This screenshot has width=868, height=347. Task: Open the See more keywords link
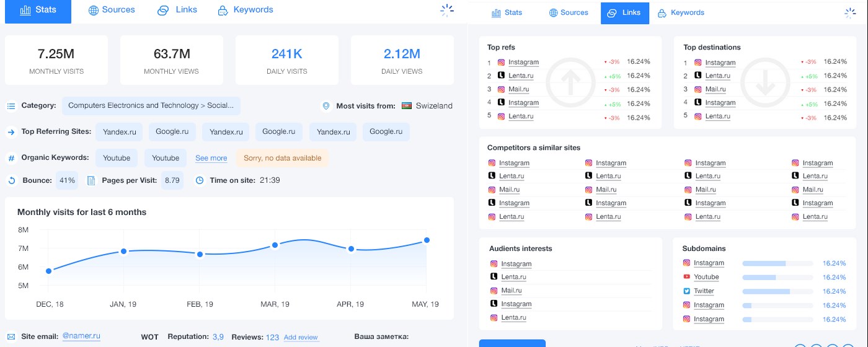coord(211,158)
